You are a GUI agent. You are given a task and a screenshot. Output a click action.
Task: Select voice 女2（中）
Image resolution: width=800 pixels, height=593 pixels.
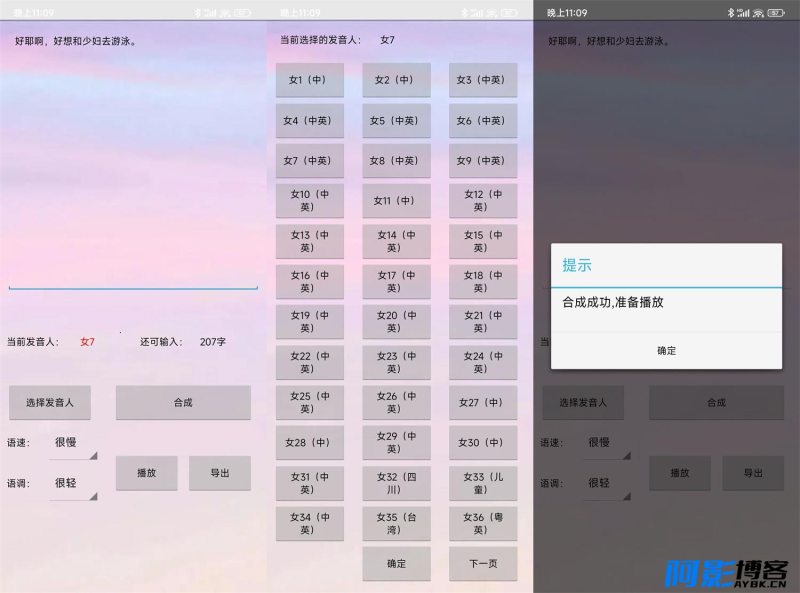(x=396, y=80)
